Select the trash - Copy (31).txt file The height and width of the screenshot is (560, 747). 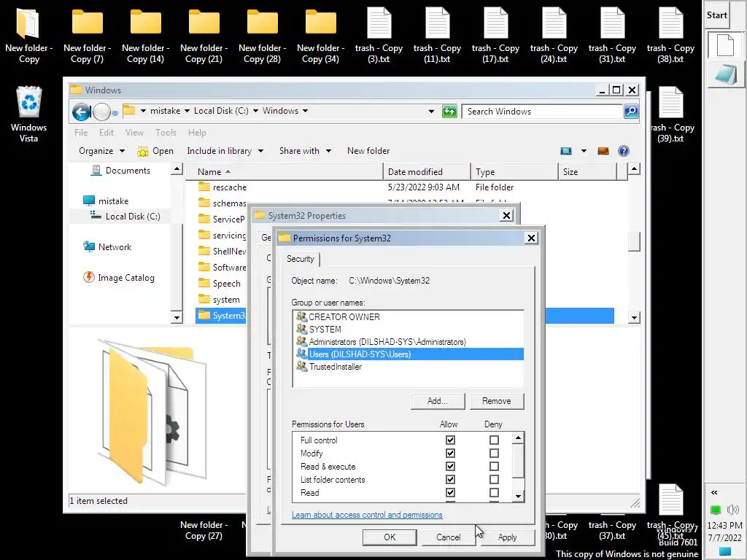pyautogui.click(x=612, y=36)
